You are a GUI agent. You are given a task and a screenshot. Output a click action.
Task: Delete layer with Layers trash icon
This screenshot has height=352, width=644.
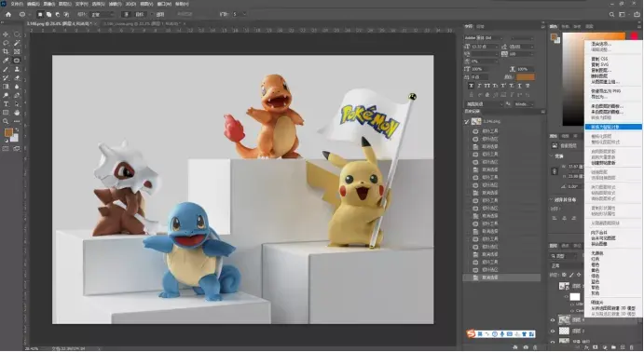(x=632, y=347)
